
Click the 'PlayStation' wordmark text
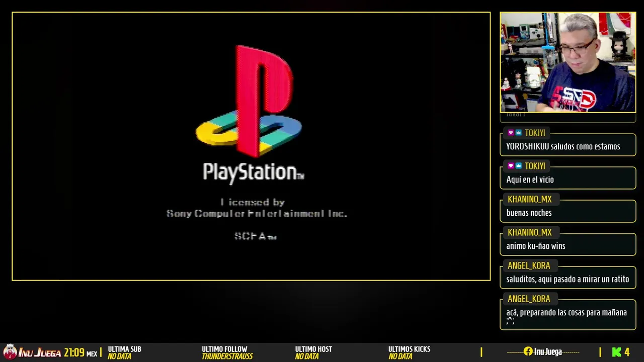[253, 172]
